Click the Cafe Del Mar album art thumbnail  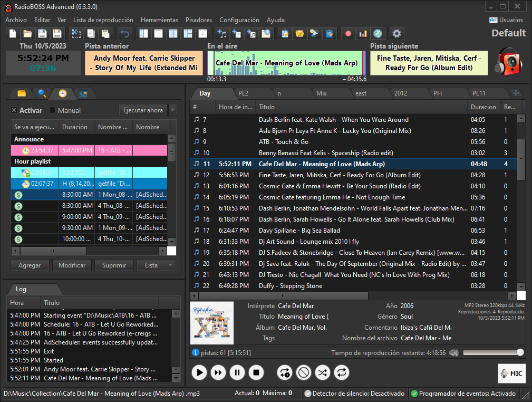[212, 323]
